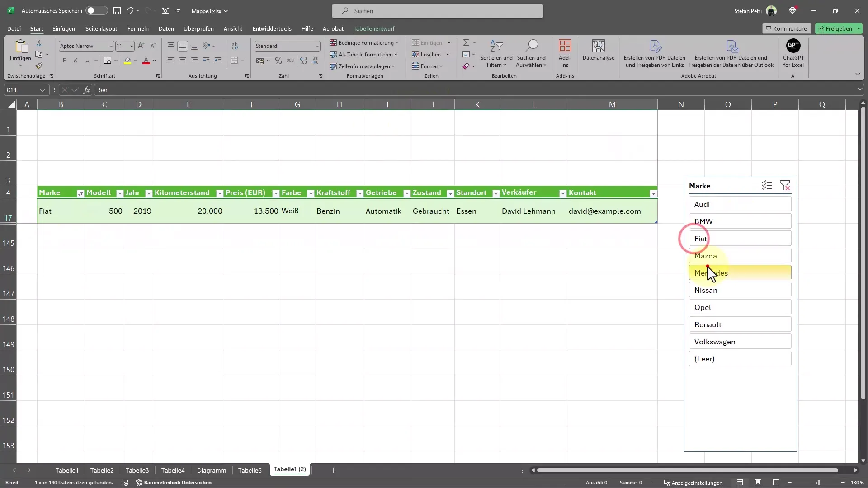Click the Entwicklertools ribbon tab
Image resolution: width=868 pixels, height=488 pixels.
point(272,28)
